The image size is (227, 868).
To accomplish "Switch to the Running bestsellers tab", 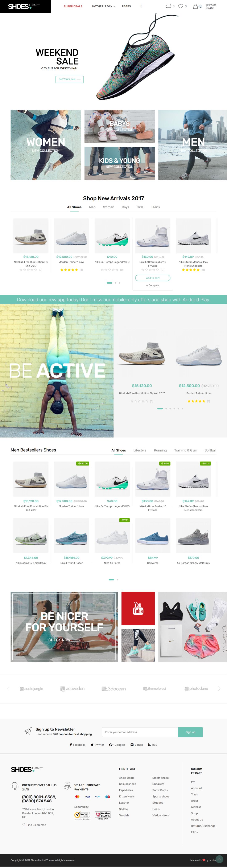I will [160, 450].
